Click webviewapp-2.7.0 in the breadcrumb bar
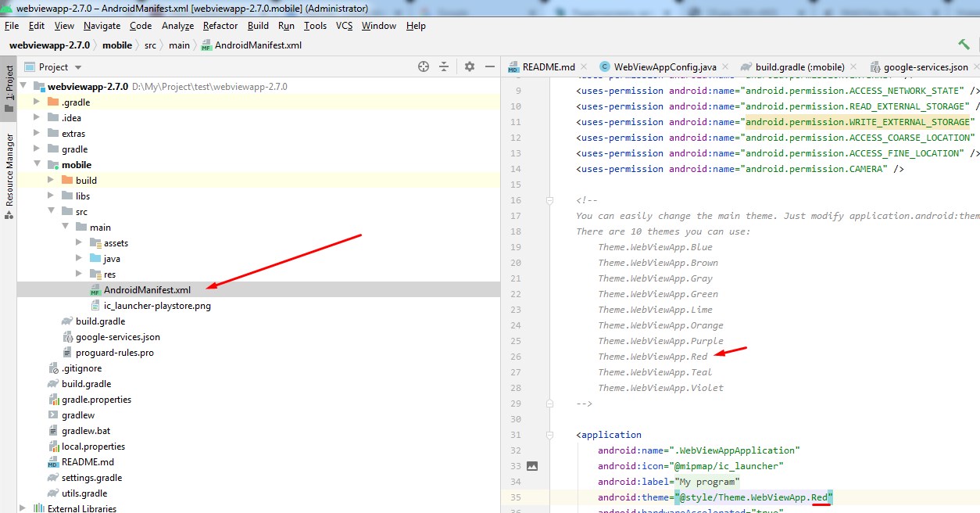980x513 pixels. [x=49, y=45]
